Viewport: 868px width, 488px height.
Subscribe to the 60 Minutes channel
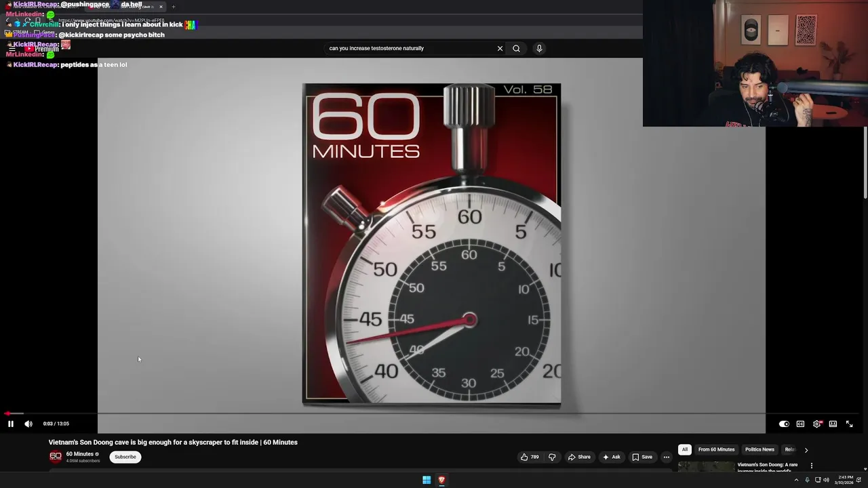tap(125, 457)
